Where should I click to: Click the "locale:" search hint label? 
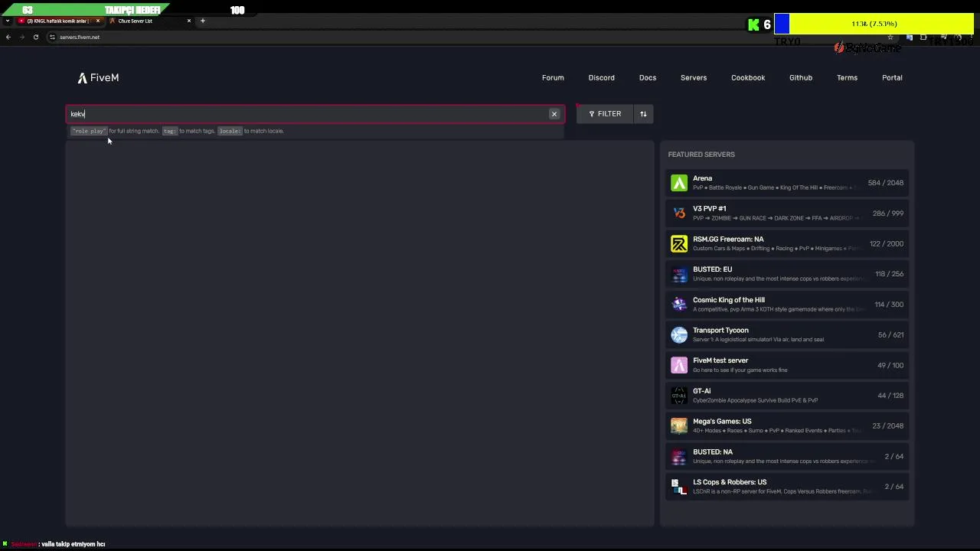tap(230, 131)
